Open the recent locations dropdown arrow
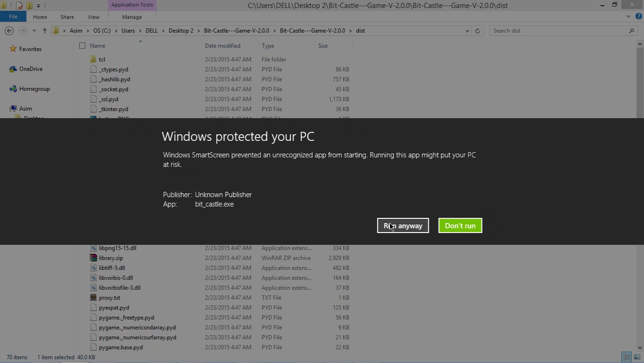 coord(34,31)
